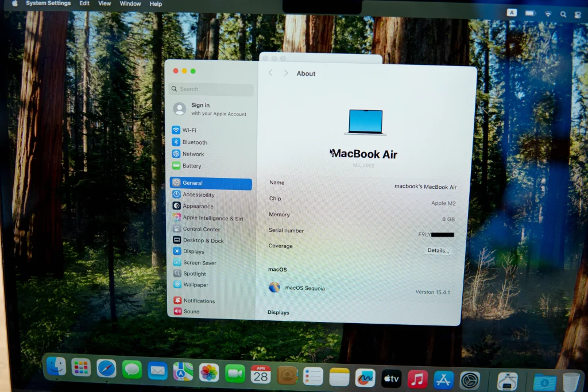Open the Window menu in menu bar
Image resolution: width=588 pixels, height=392 pixels.
[130, 3]
